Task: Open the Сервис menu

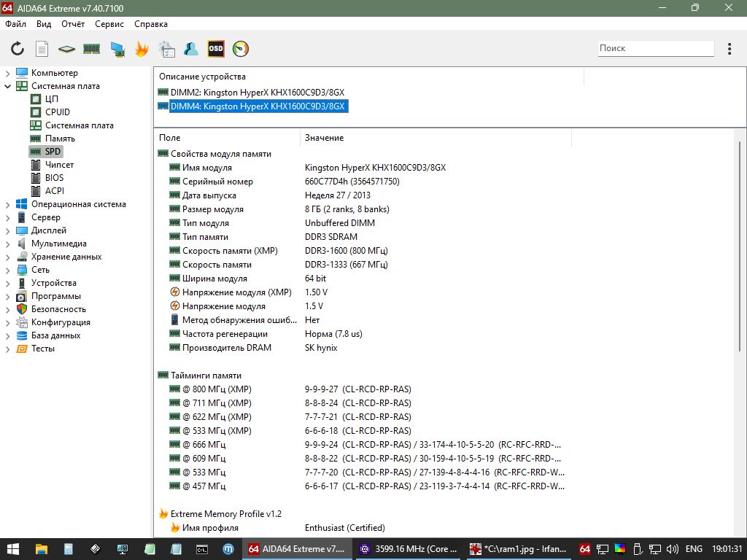Action: point(109,24)
